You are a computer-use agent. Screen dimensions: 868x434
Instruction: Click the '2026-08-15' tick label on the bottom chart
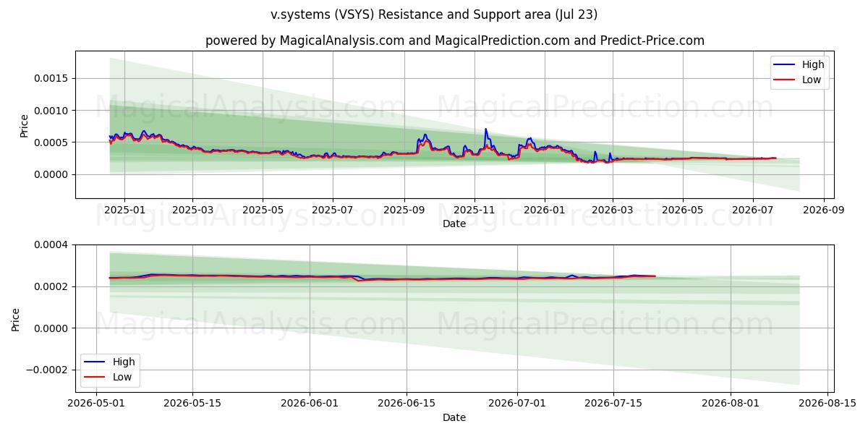[827, 404]
